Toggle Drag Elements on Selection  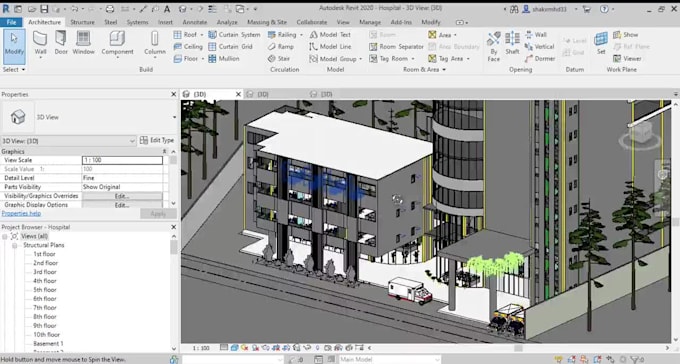[x=611, y=359]
